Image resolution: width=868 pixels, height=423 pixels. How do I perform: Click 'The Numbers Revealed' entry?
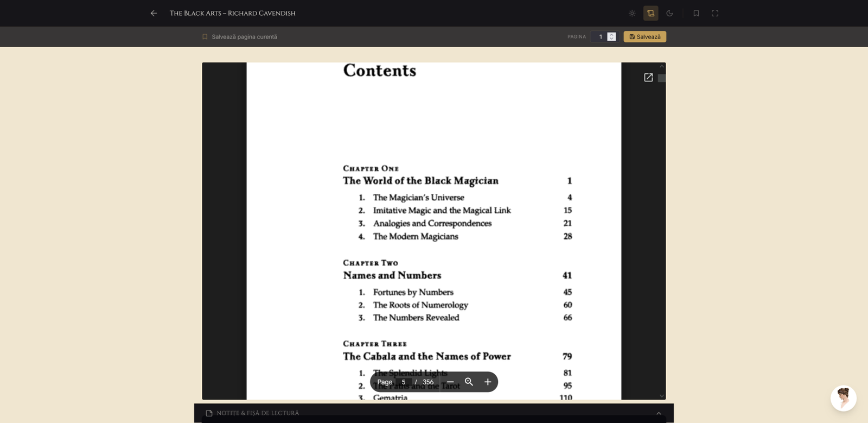[x=416, y=318]
